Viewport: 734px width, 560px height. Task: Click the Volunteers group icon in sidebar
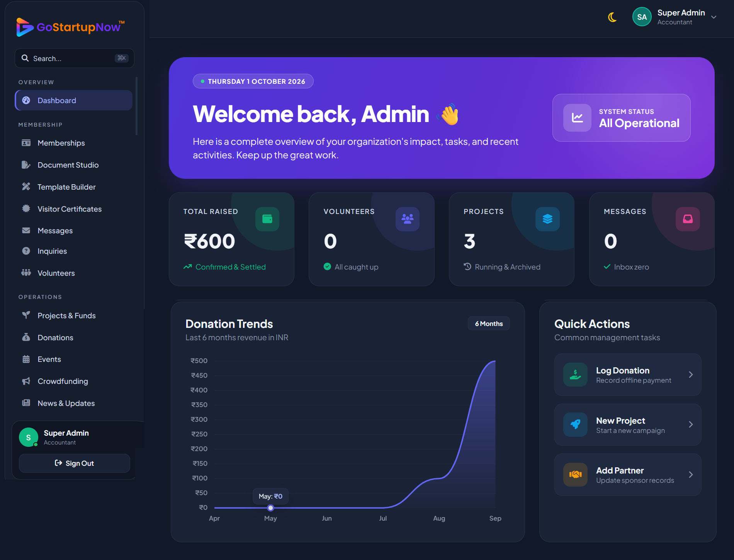tap(26, 273)
